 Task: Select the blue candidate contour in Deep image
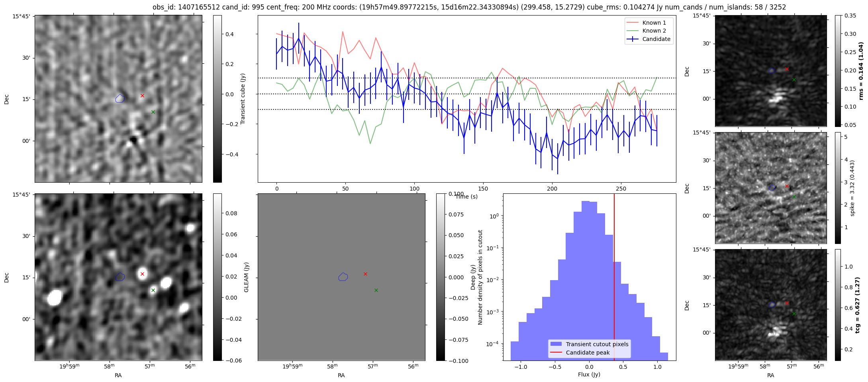(x=343, y=277)
